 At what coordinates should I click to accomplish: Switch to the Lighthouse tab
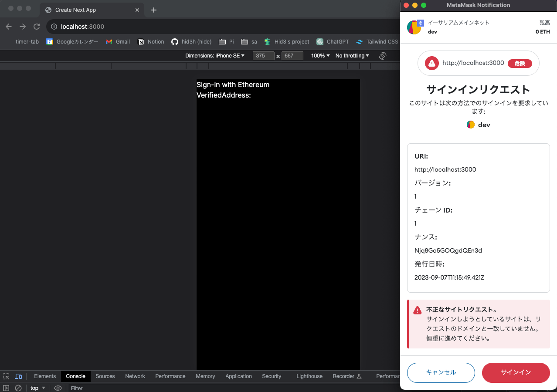click(x=309, y=376)
